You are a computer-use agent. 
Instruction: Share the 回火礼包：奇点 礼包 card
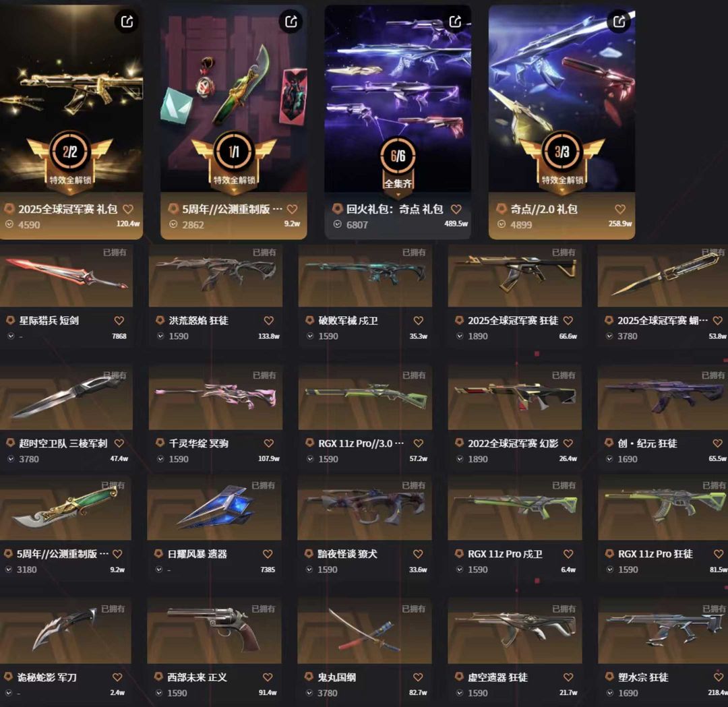(x=456, y=22)
